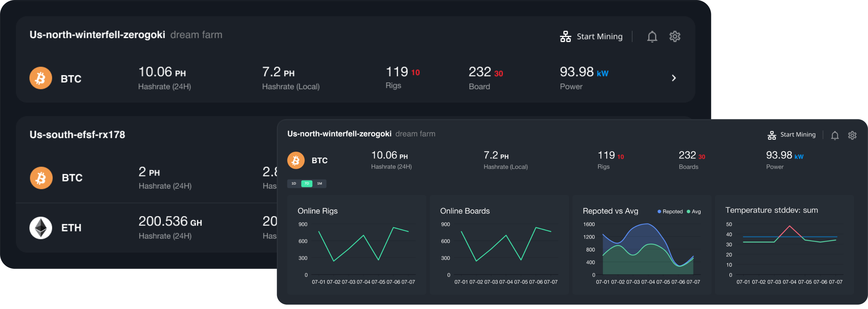The image size is (868, 309).
Task: Open the Us-south-efsf-rx178 farm title
Action: tap(77, 135)
